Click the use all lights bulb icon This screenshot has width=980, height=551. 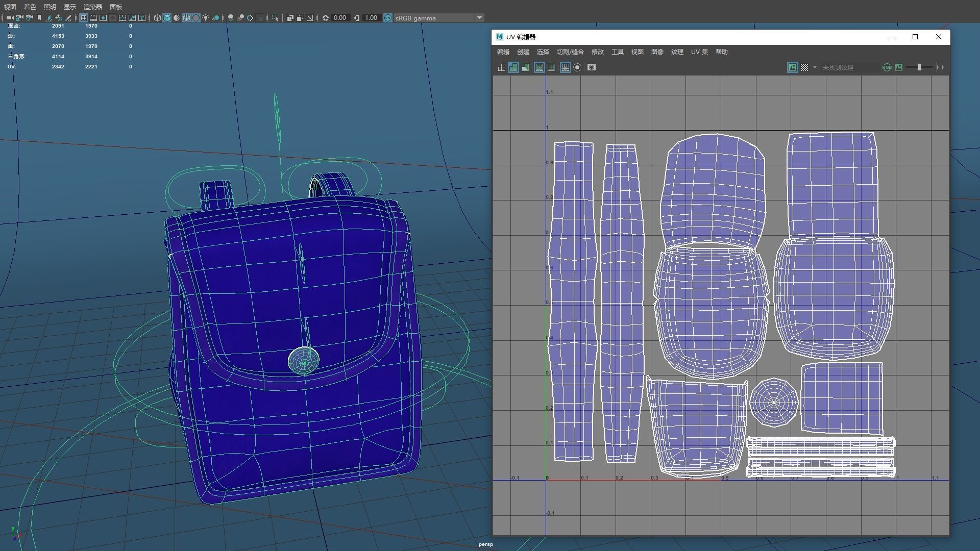pos(206,18)
